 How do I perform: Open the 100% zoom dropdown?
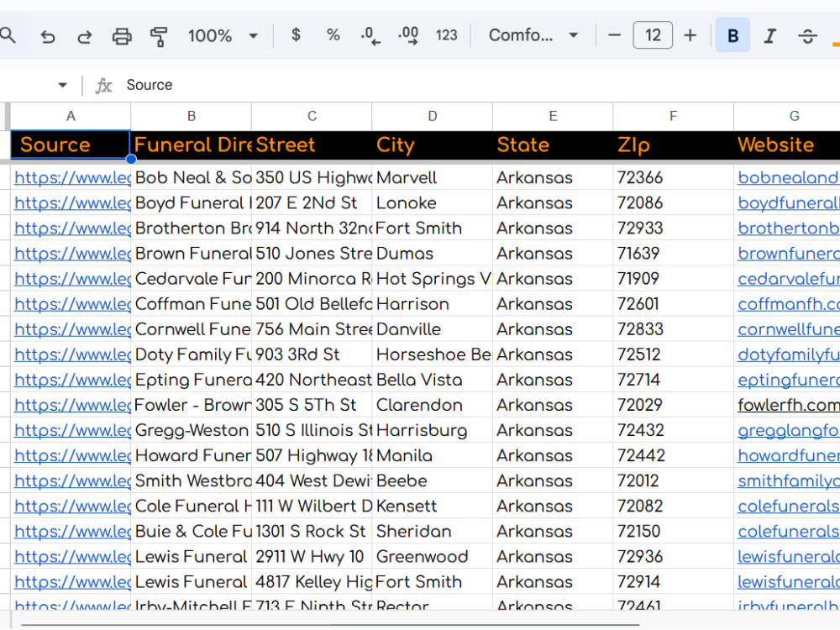223,36
